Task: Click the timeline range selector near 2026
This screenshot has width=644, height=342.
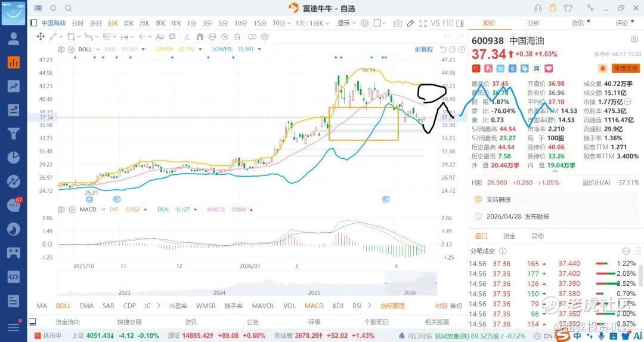Action: tap(411, 284)
